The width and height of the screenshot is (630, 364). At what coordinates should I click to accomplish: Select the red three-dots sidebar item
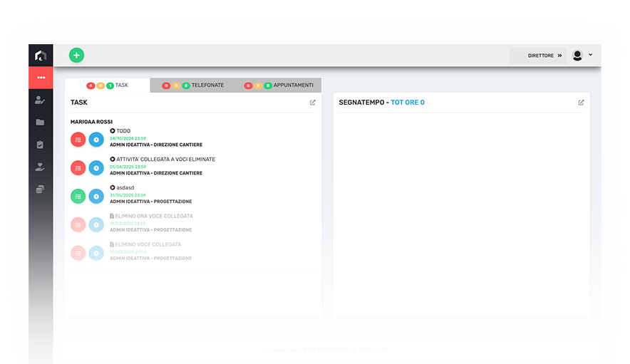(41, 78)
